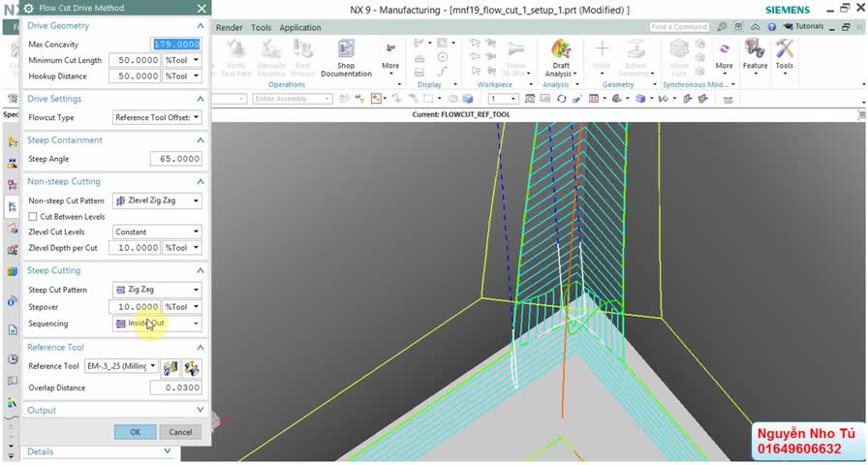Image resolution: width=868 pixels, height=465 pixels.
Task: Open the Render menu tab
Action: pos(229,28)
